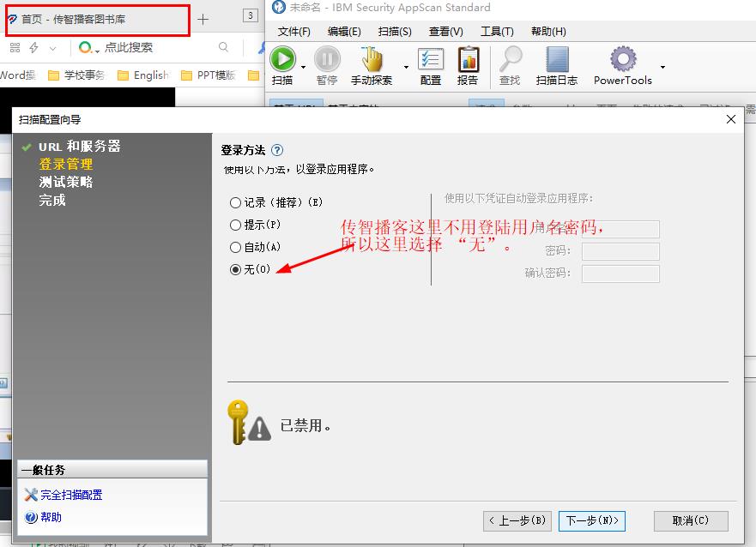This screenshot has width=756, height=547.
Task: Open Manual Explore hand icon
Action: (372, 59)
